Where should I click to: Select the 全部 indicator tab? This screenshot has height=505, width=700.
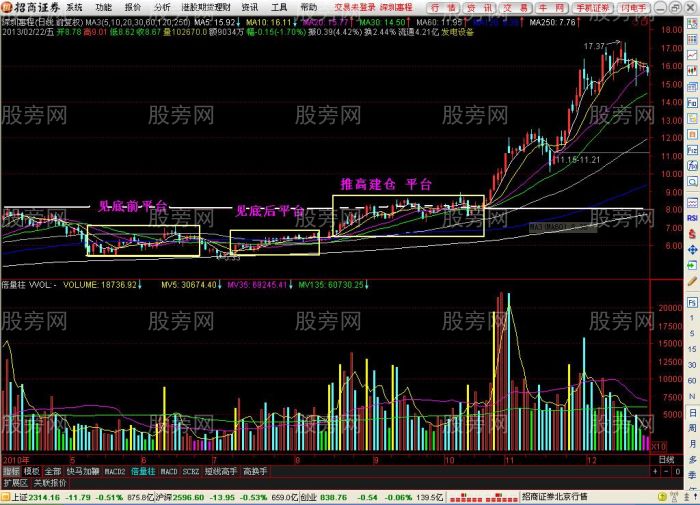pyautogui.click(x=53, y=472)
